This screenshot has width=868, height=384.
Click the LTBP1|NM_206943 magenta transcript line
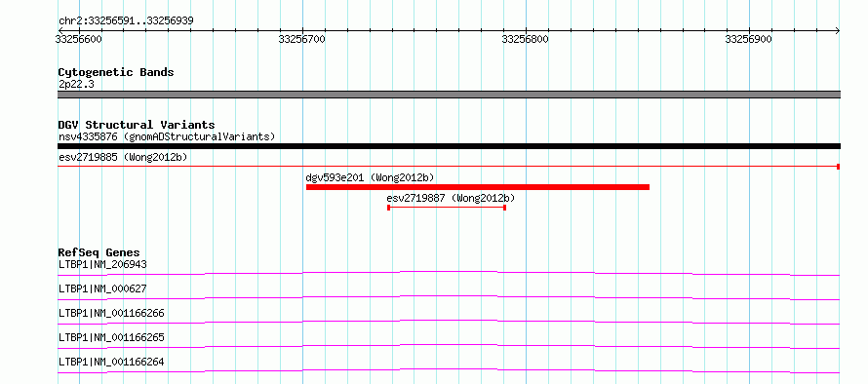click(449, 273)
